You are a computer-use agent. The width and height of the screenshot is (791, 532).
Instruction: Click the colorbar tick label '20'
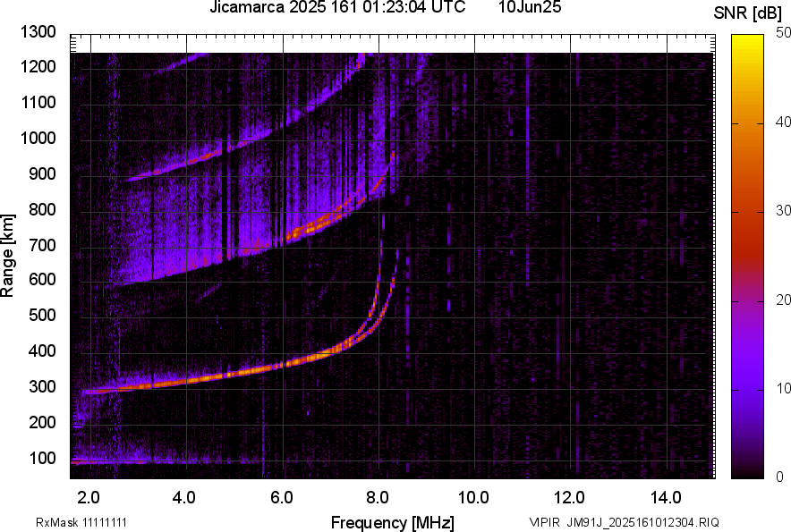pos(784,300)
